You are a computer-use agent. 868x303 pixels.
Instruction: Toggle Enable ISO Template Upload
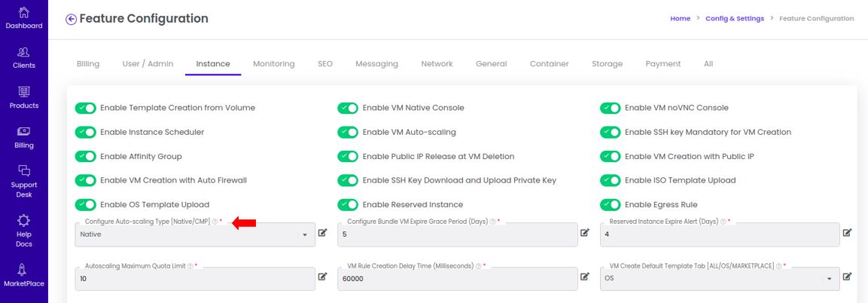tap(610, 181)
